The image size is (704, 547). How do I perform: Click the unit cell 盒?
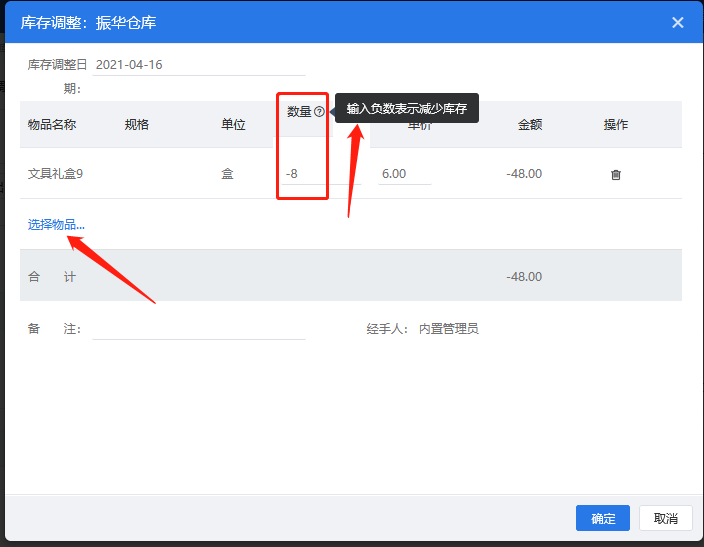coord(227,174)
